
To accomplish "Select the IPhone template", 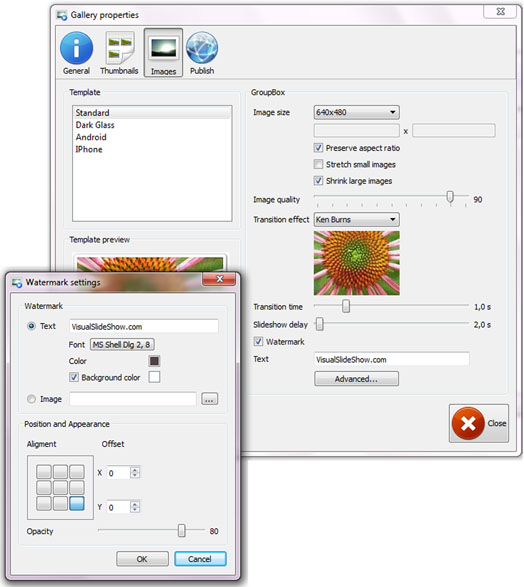I will (x=152, y=149).
